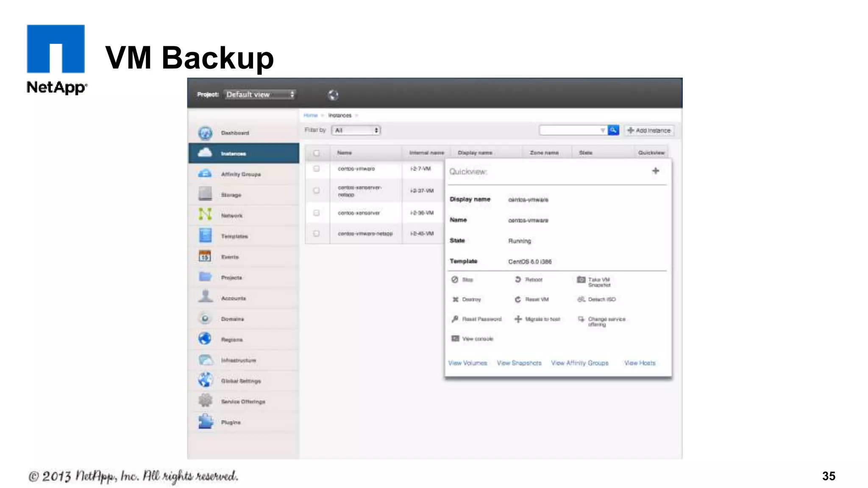Viewport: 868px width, 488px height.
Task: Open the Events calendar icon
Action: [x=205, y=256]
